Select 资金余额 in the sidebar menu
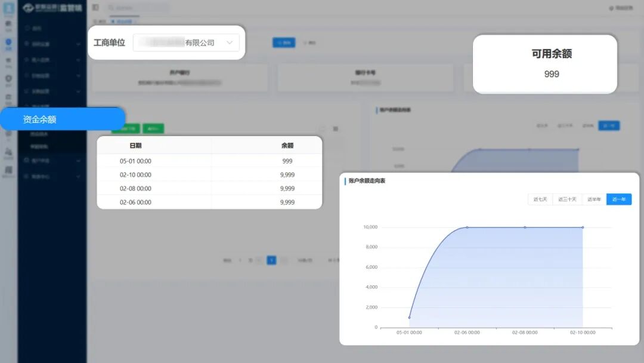 [63, 119]
